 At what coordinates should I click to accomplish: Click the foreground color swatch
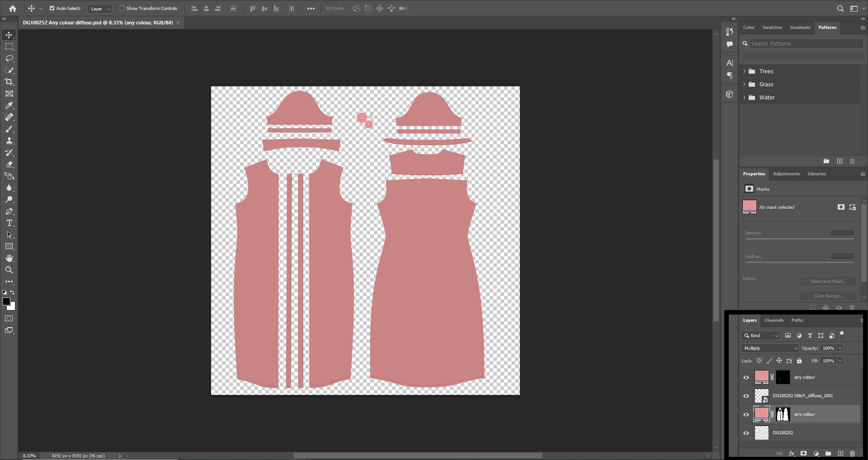pos(6,301)
